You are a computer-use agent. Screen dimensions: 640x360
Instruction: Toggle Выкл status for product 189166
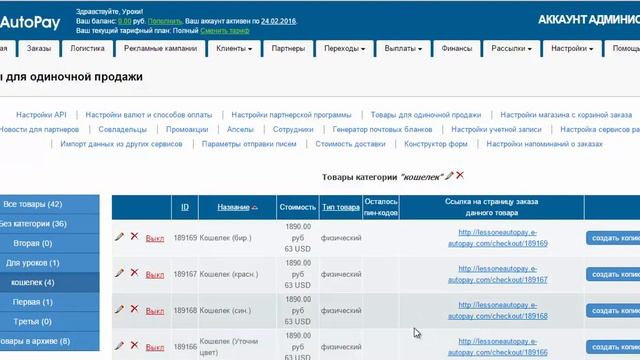point(155,347)
